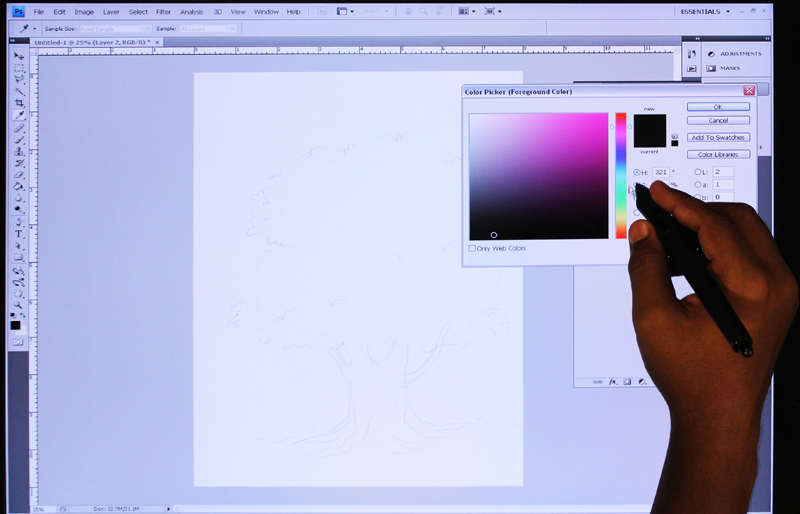Viewport: 800px width, 514px height.
Task: Check the Only Web Colors checkbox
Action: click(x=472, y=249)
